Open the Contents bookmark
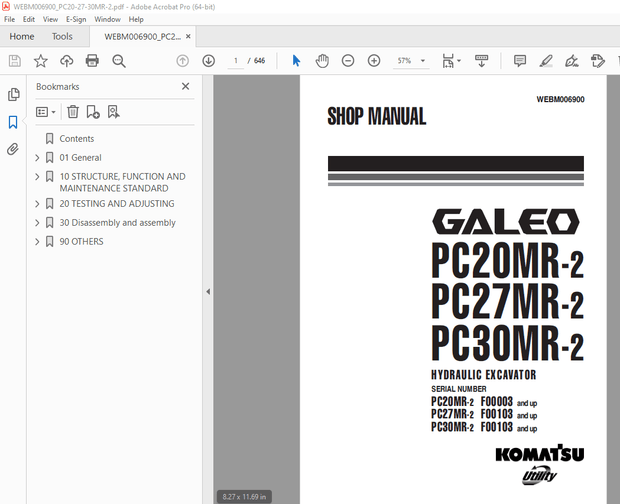This screenshot has width=620, height=504. (76, 139)
